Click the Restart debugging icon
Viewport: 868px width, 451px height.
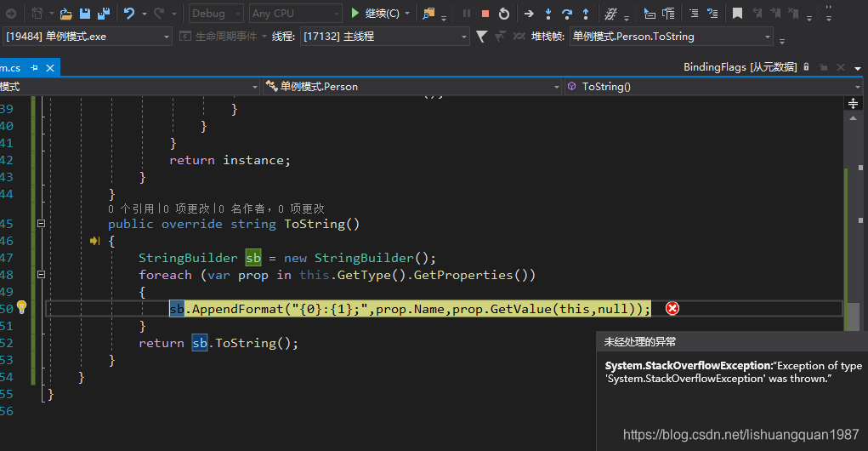tap(504, 14)
